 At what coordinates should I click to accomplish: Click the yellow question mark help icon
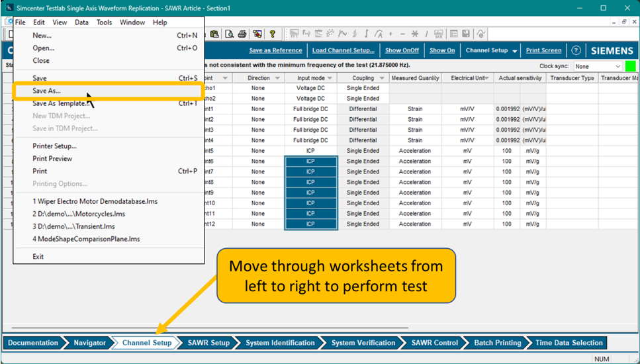pyautogui.click(x=272, y=34)
